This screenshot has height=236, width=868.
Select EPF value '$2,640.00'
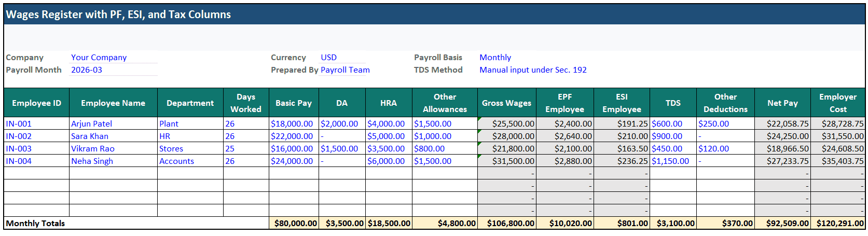point(564,136)
